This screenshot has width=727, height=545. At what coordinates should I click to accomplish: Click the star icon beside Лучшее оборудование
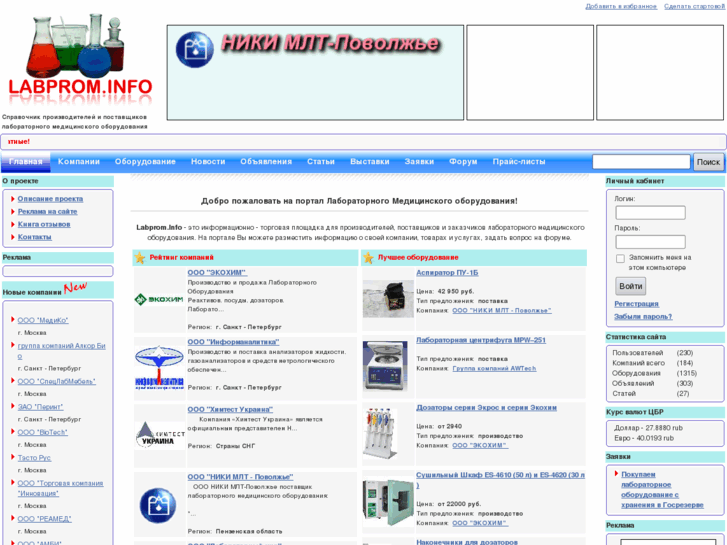click(368, 258)
